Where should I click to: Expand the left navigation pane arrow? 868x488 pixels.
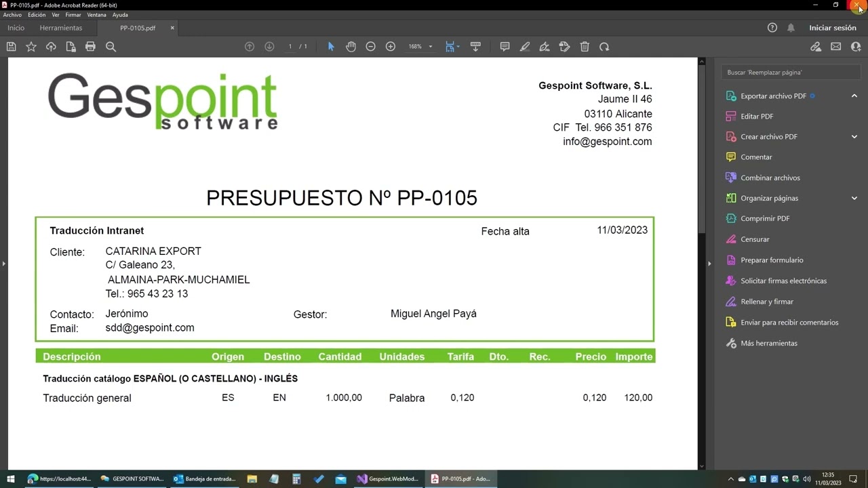point(3,263)
